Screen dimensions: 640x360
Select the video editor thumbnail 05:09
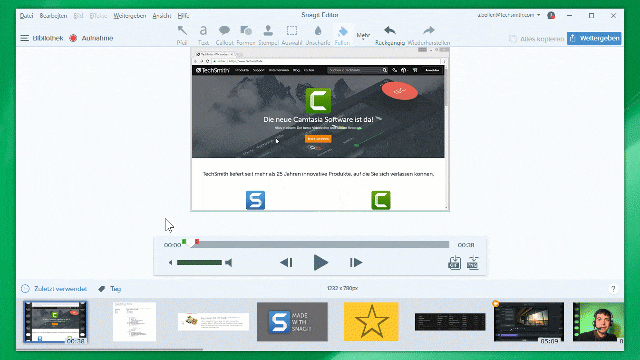(x=529, y=322)
